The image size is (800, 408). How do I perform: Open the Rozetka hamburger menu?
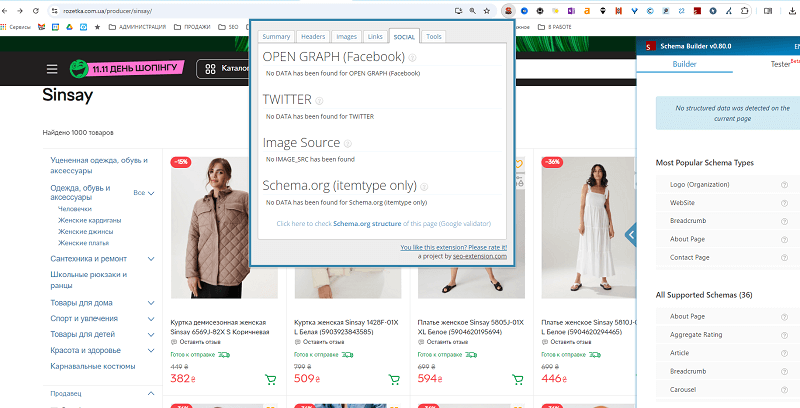[52, 69]
